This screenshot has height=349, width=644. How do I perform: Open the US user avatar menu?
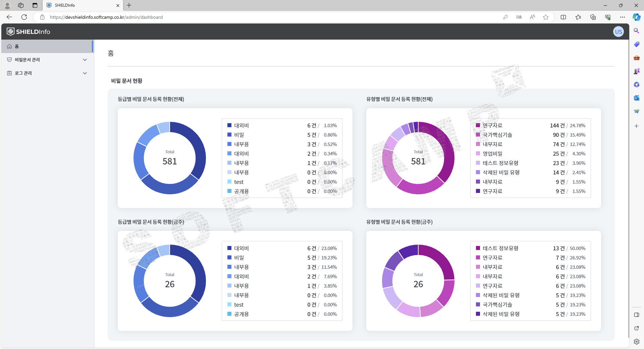(x=618, y=32)
